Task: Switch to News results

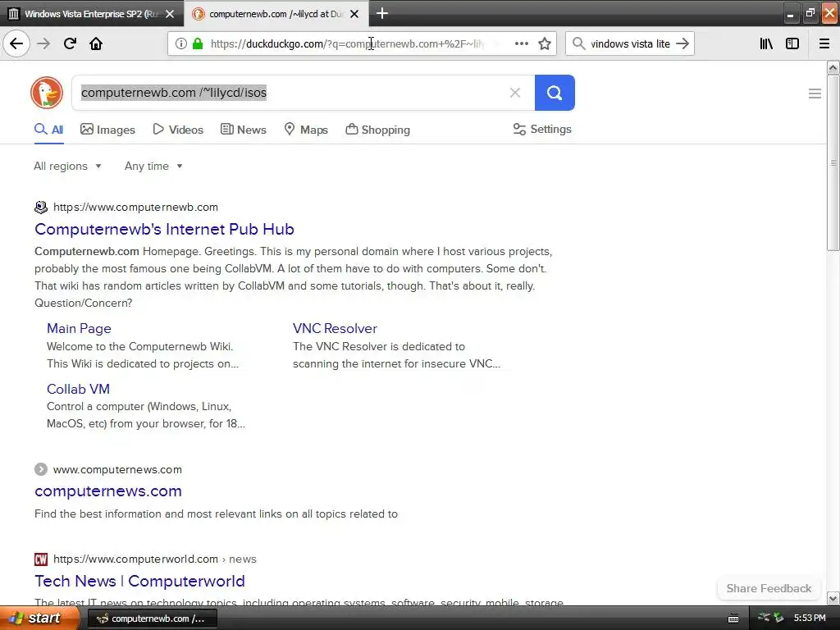Action: (243, 130)
